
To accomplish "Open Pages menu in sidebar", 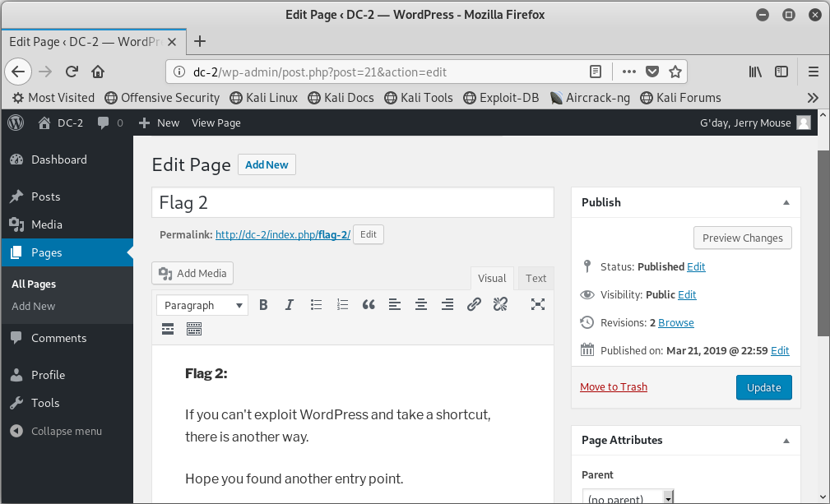I will 67,252.
